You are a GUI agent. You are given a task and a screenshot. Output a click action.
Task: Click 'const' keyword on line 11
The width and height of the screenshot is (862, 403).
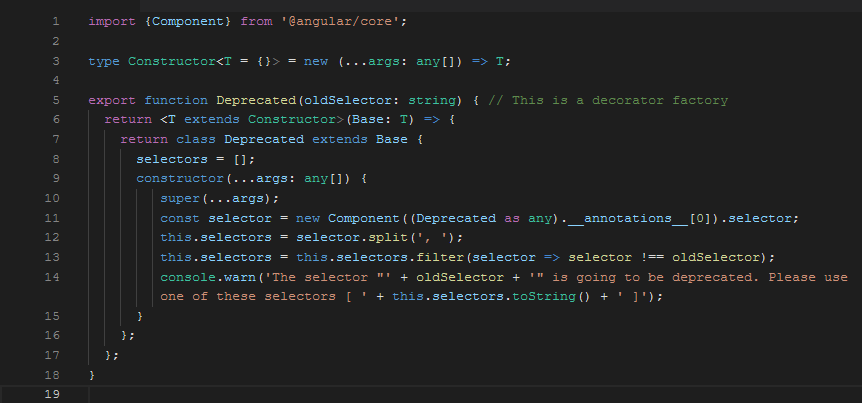(x=180, y=218)
